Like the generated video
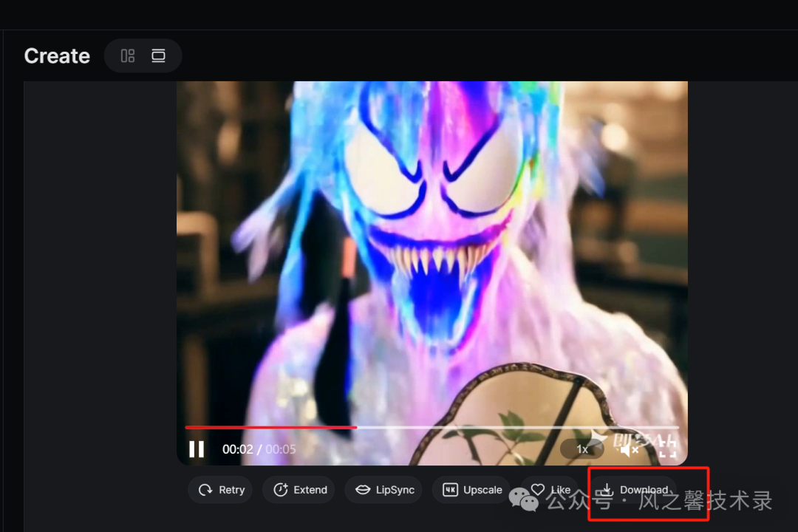The image size is (798, 532). pyautogui.click(x=550, y=490)
